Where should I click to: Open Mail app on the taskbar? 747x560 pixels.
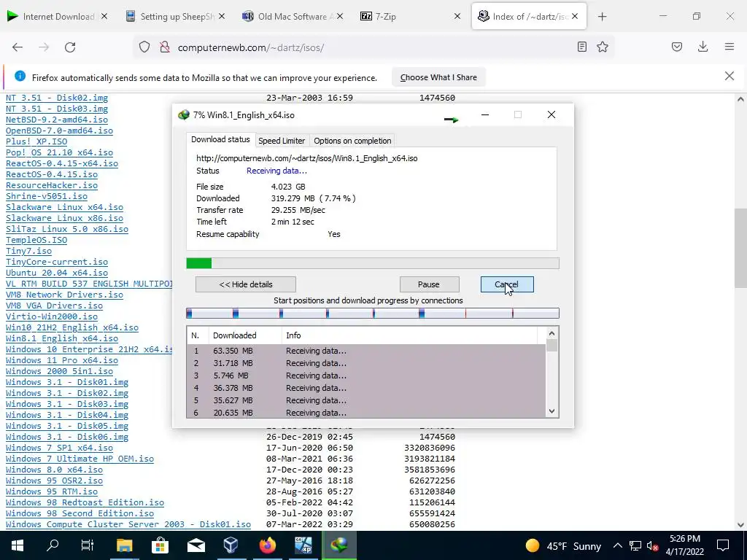click(x=196, y=545)
